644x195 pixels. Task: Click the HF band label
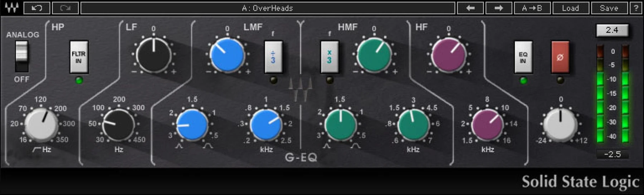click(421, 27)
